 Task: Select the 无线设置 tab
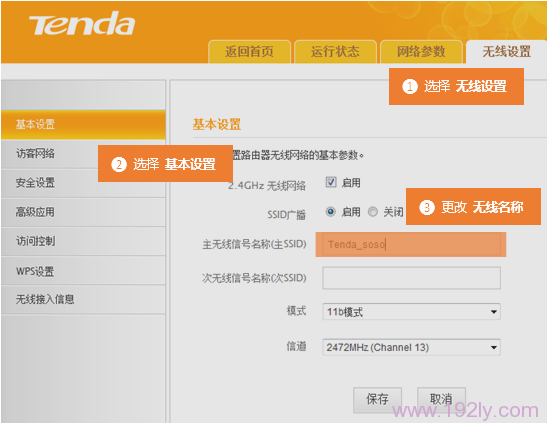click(x=506, y=52)
